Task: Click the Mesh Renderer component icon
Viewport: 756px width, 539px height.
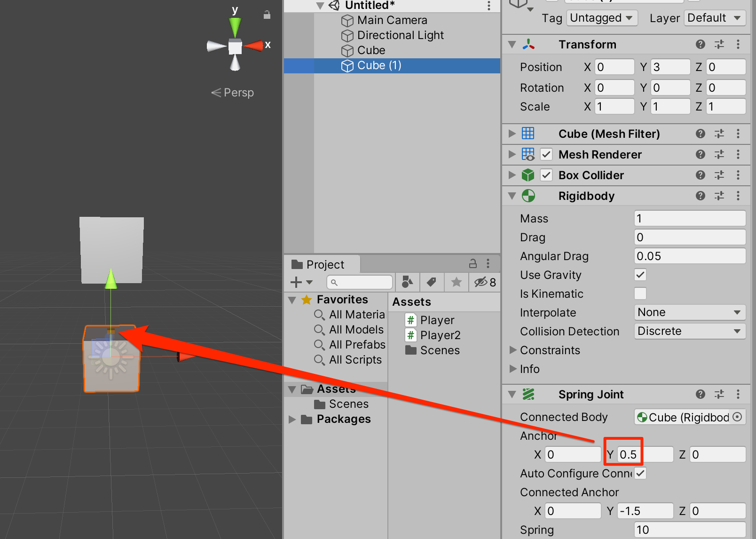Action: tap(528, 154)
